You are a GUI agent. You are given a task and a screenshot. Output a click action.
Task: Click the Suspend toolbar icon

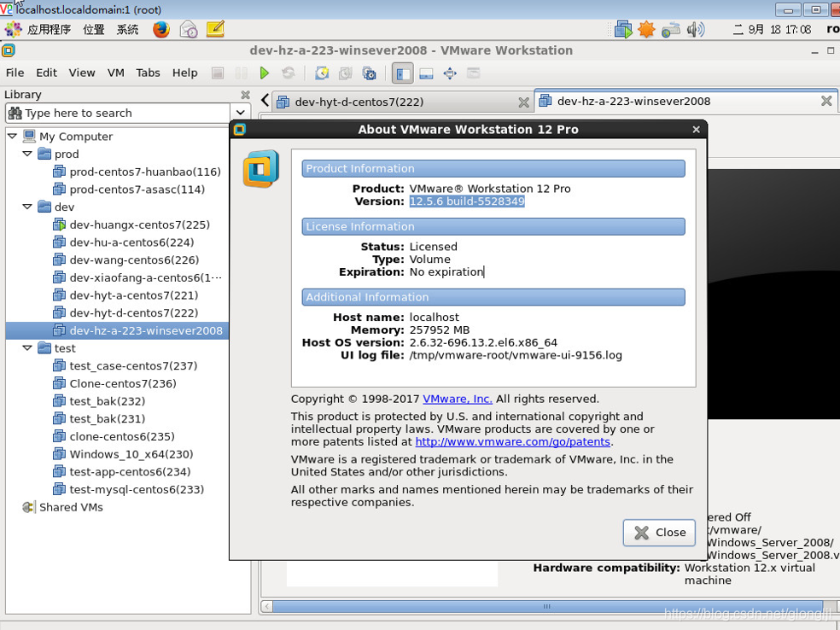241,73
